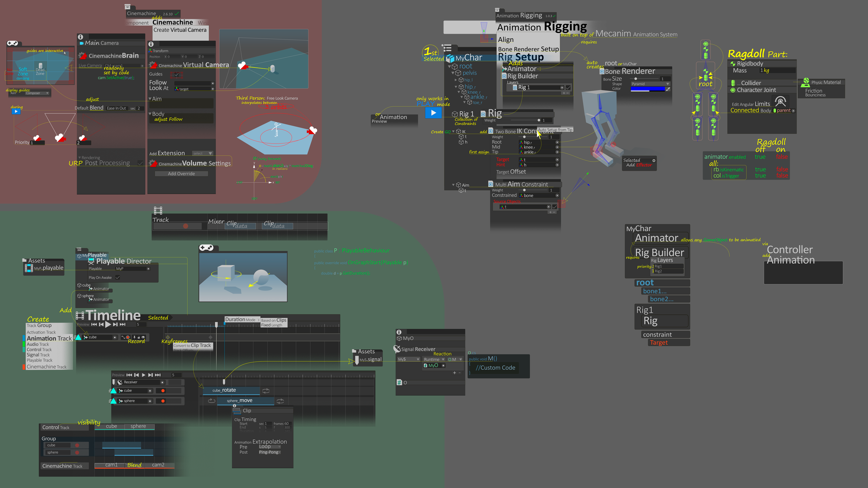Image resolution: width=868 pixels, height=488 pixels.
Task: Click the blue Play mode button
Action: (433, 113)
